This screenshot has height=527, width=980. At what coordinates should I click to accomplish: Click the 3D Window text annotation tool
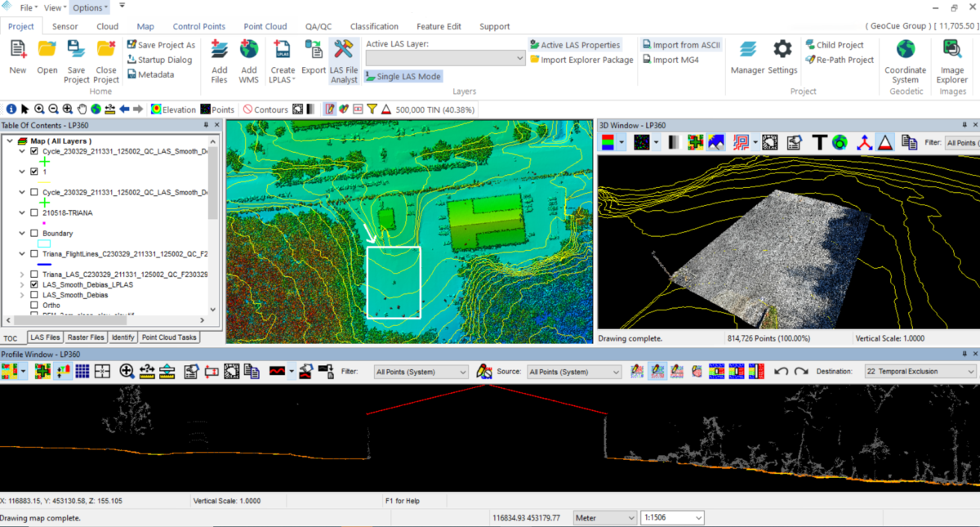[x=819, y=142]
